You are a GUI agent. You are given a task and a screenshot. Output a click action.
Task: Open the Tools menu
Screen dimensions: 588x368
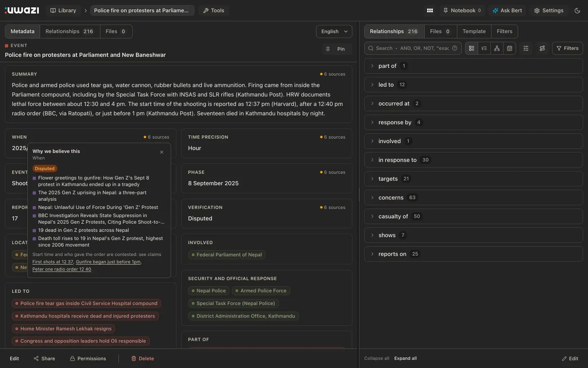coord(214,11)
